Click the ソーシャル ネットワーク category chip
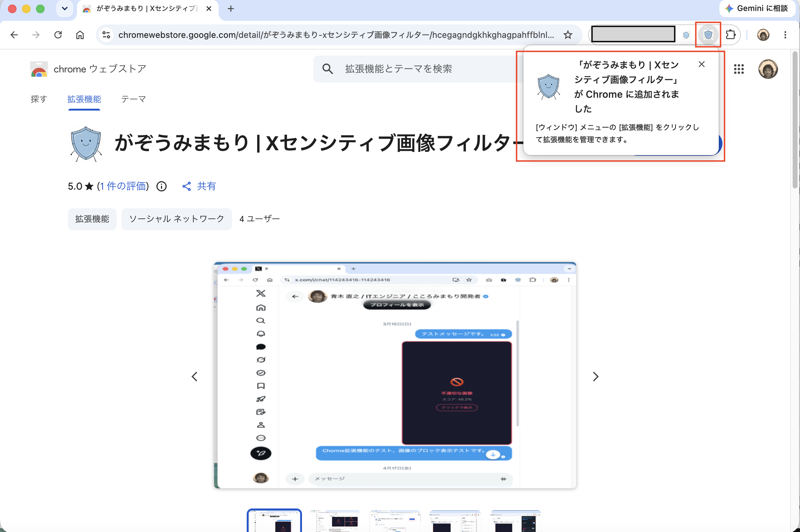The height and width of the screenshot is (532, 800). [x=177, y=219]
